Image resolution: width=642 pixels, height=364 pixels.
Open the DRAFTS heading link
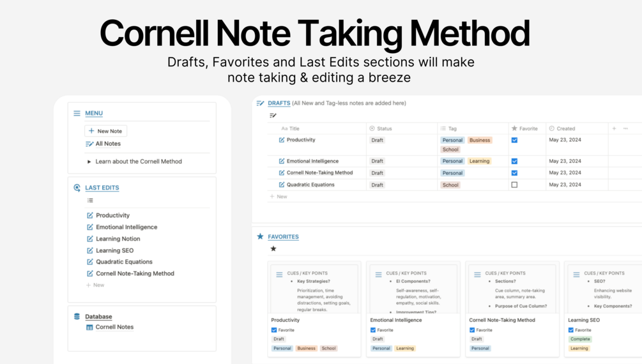click(279, 103)
